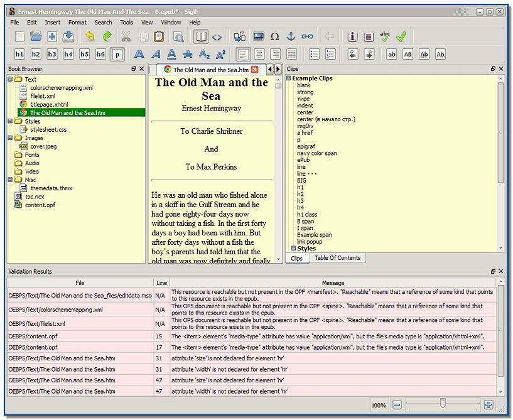Open titlepage.xhtml in Book Browser
This screenshot has height=420, width=513.
coord(49,104)
